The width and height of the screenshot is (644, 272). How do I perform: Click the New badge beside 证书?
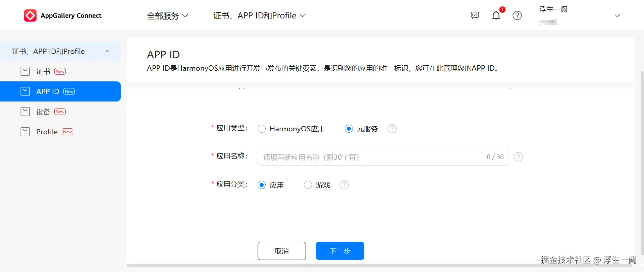pyautogui.click(x=60, y=71)
